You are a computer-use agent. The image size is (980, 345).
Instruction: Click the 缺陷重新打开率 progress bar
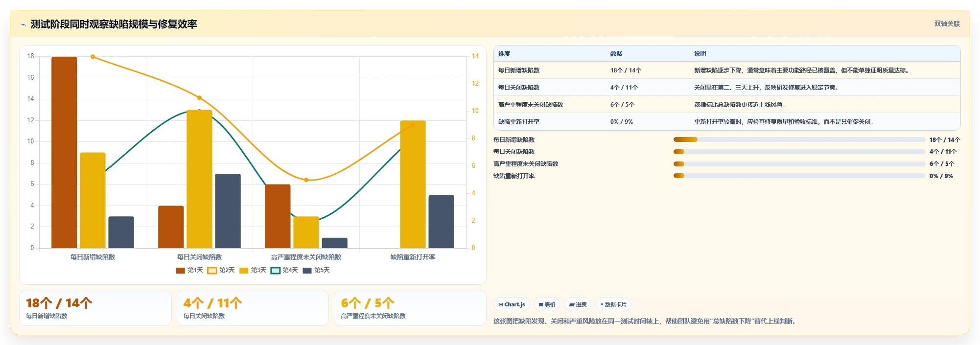(799, 176)
